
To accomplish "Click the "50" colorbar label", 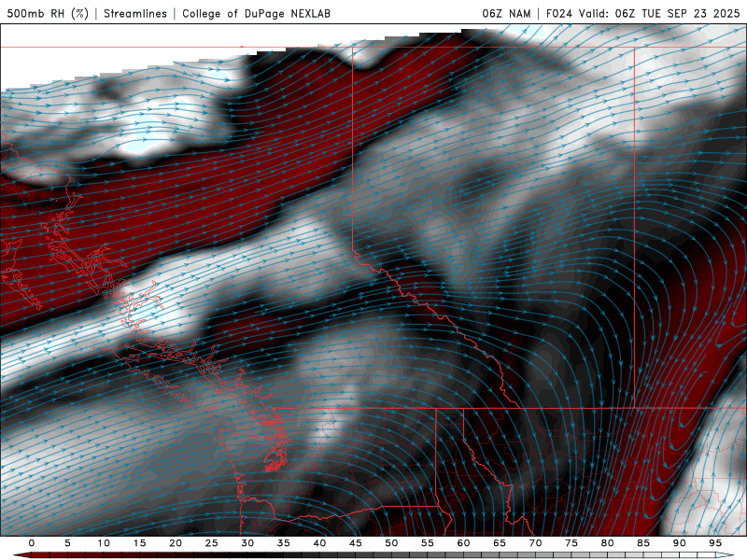I will pos(391,543).
